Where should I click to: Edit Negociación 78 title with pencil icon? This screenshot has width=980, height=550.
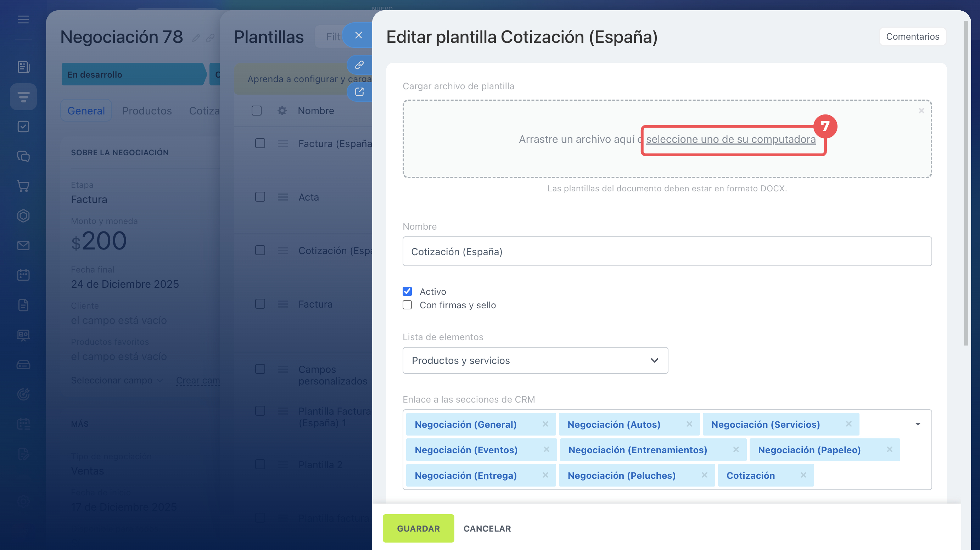coord(196,38)
